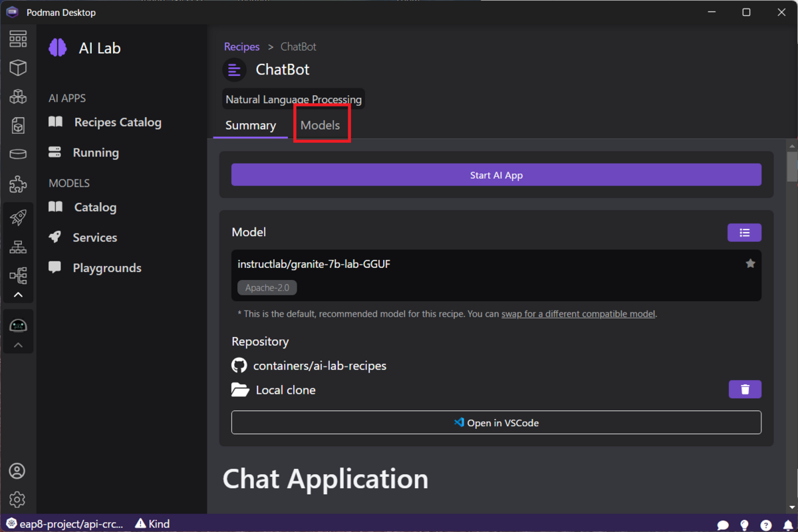Click the ChatBot recipe icon
The image size is (798, 532).
(234, 69)
